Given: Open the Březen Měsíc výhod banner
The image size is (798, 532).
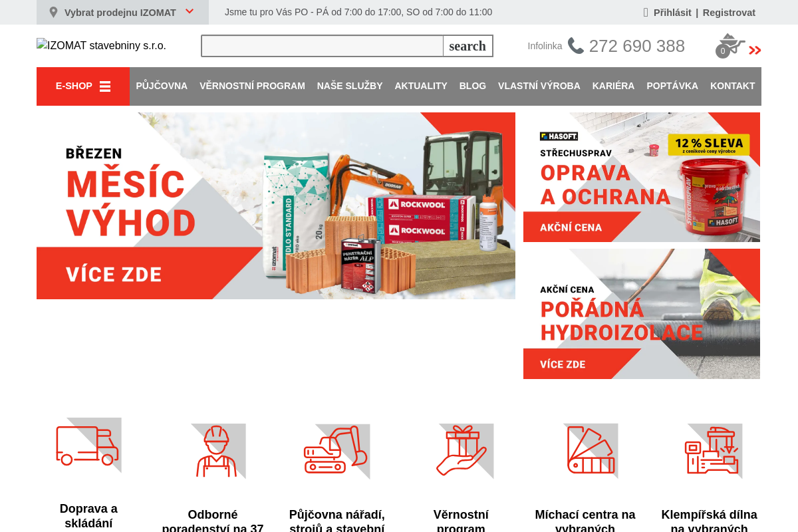Looking at the screenshot, I should (276, 205).
